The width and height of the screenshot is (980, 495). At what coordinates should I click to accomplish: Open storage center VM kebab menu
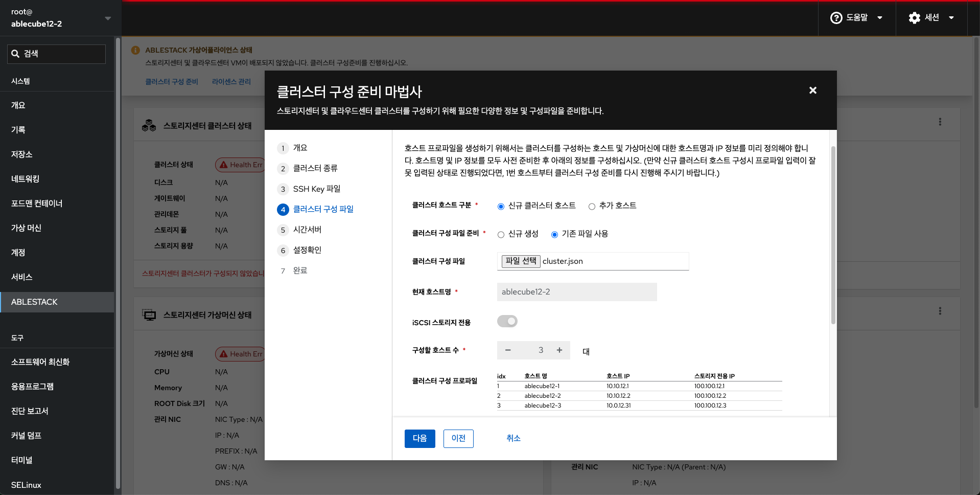tap(940, 311)
